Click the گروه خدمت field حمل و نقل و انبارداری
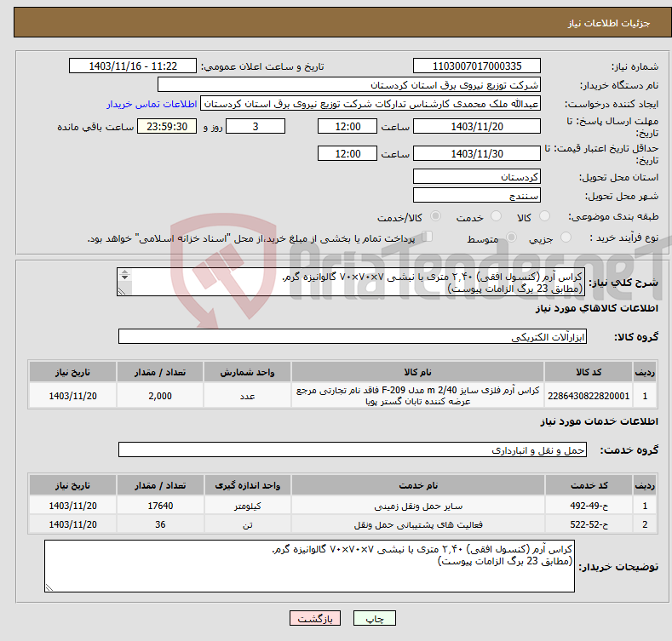The height and width of the screenshot is (641, 672). click(x=353, y=450)
